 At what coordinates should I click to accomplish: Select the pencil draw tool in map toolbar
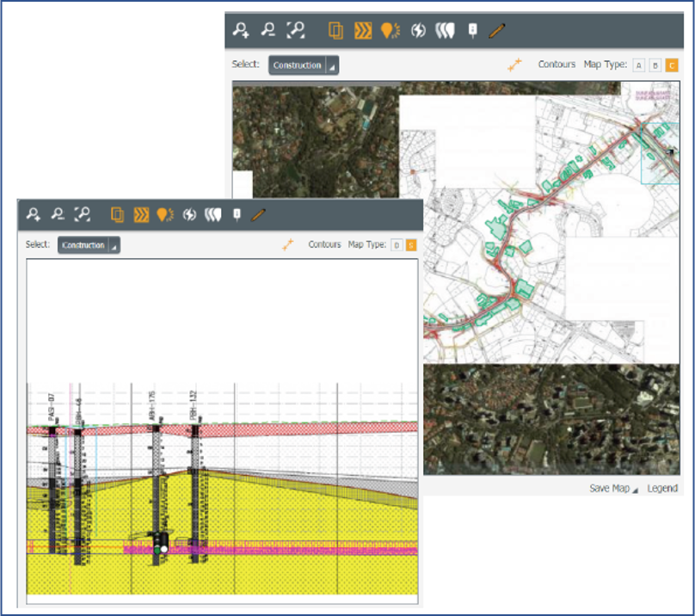(497, 31)
